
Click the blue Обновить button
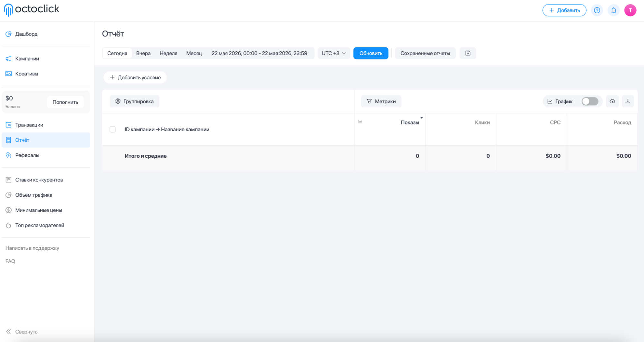(371, 53)
